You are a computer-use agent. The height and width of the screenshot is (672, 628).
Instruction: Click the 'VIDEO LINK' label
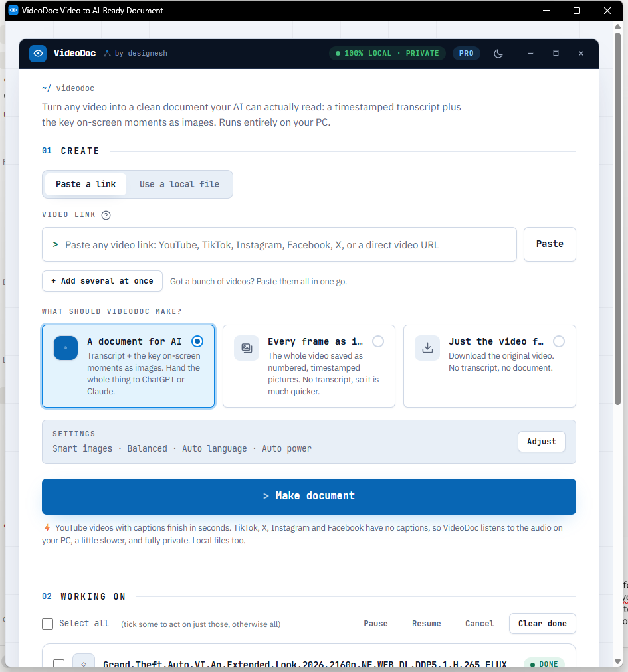pyautogui.click(x=68, y=214)
